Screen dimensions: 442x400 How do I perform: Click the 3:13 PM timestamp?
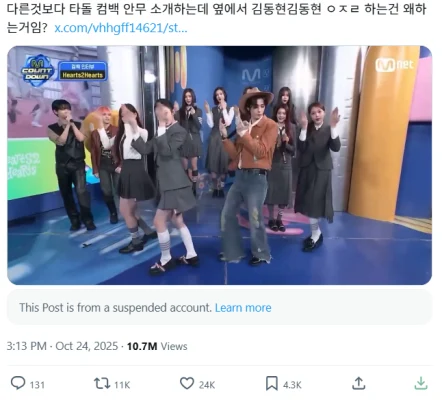27,346
